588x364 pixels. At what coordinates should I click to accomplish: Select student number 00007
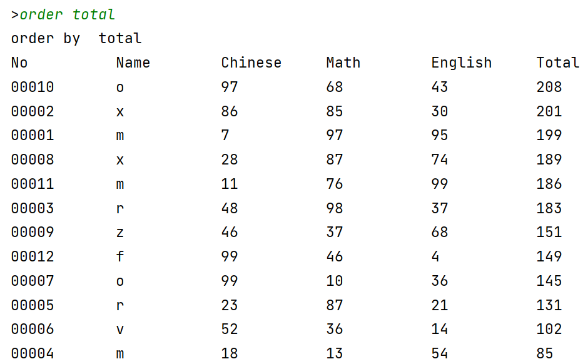pos(33,281)
